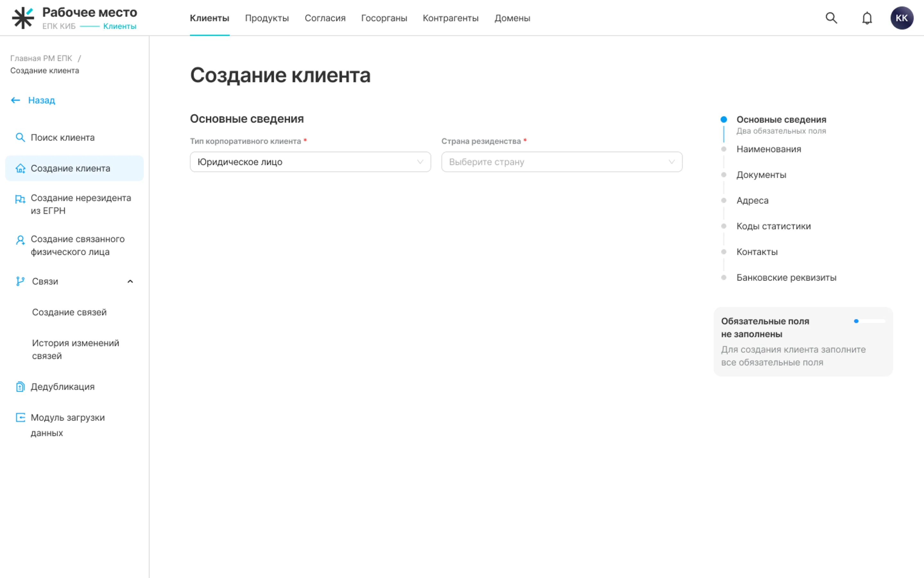Open the Страна резиденства dropdown
924x578 pixels.
pyautogui.click(x=562, y=162)
